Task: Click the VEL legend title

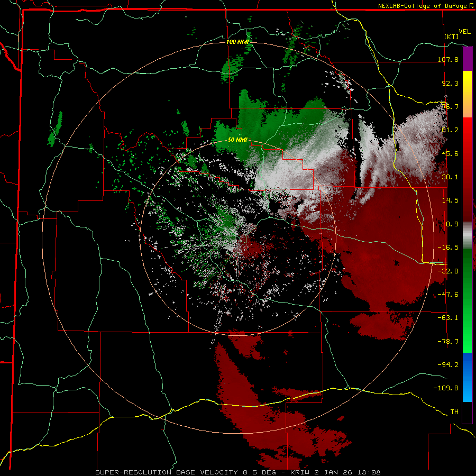Action: [464, 32]
